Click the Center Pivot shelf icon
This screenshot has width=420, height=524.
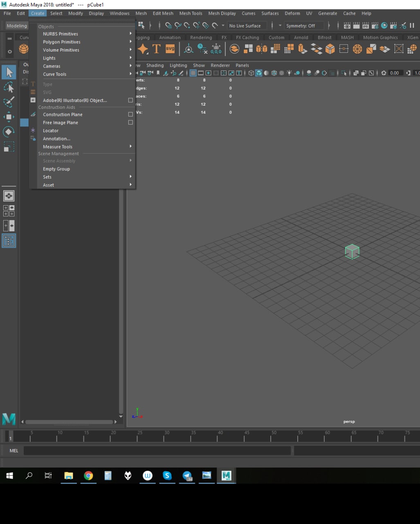click(x=189, y=49)
